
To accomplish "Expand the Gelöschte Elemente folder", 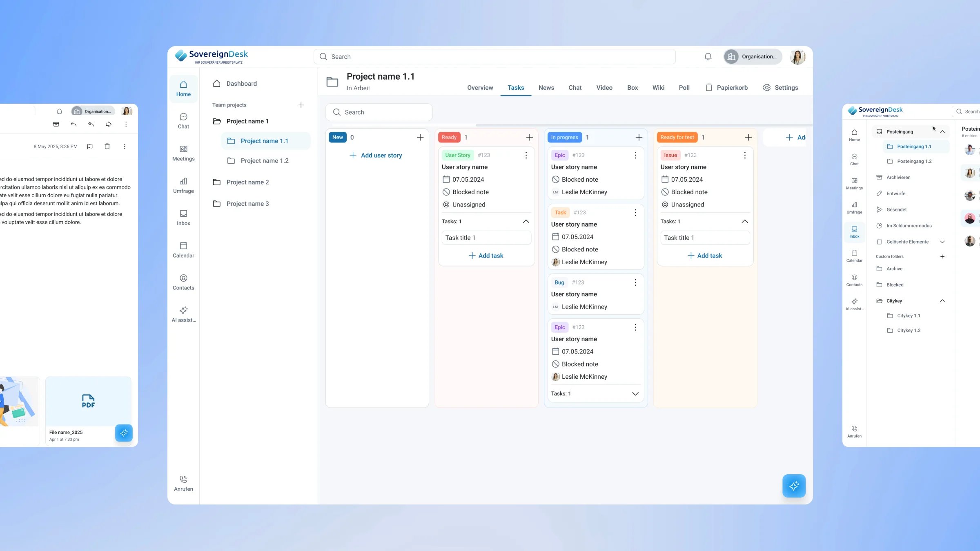I will coord(942,242).
